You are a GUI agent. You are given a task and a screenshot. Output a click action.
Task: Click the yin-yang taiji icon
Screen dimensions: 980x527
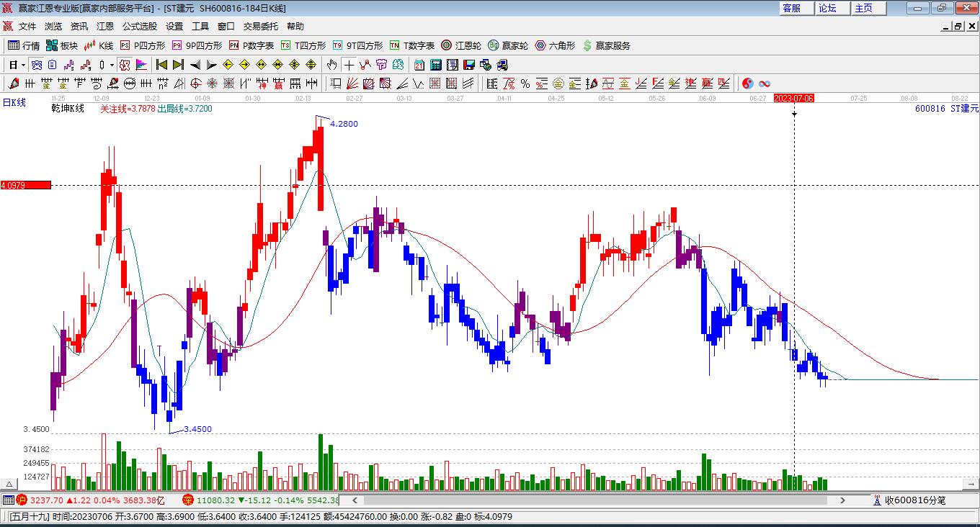(747, 84)
